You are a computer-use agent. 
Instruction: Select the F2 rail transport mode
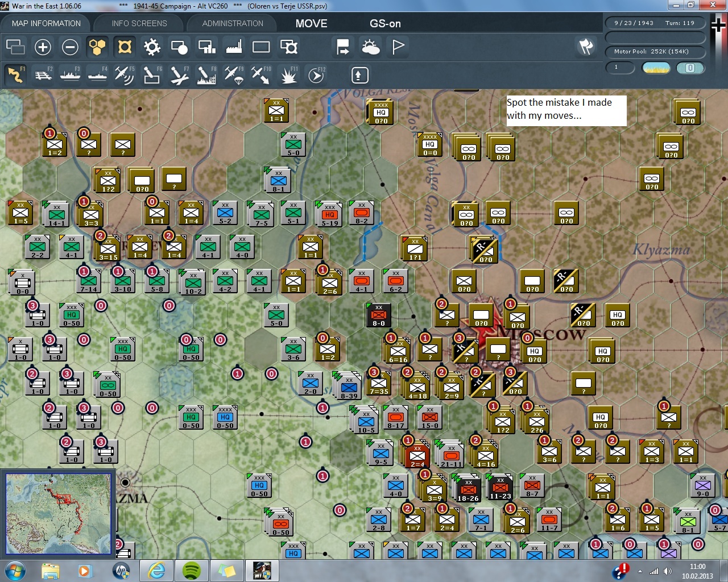pyautogui.click(x=43, y=74)
